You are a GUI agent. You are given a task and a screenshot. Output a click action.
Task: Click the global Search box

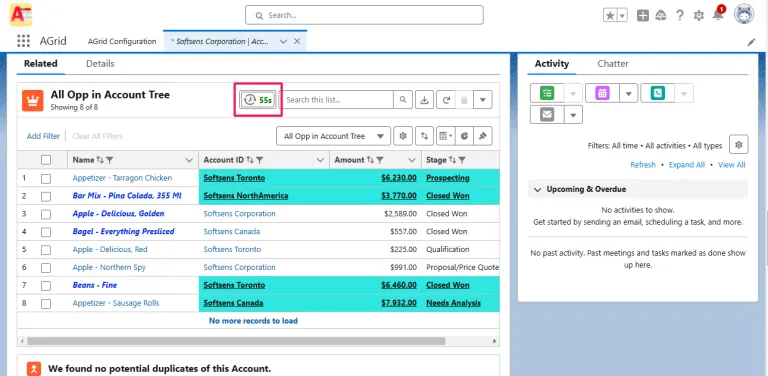364,15
